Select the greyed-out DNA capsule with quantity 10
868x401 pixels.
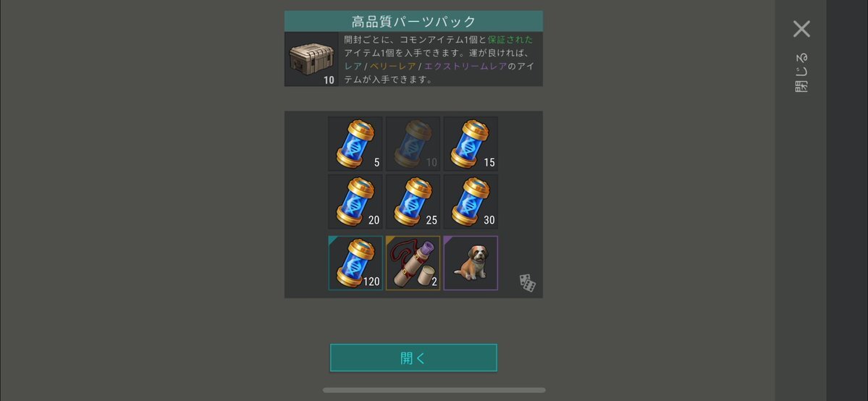(x=413, y=143)
